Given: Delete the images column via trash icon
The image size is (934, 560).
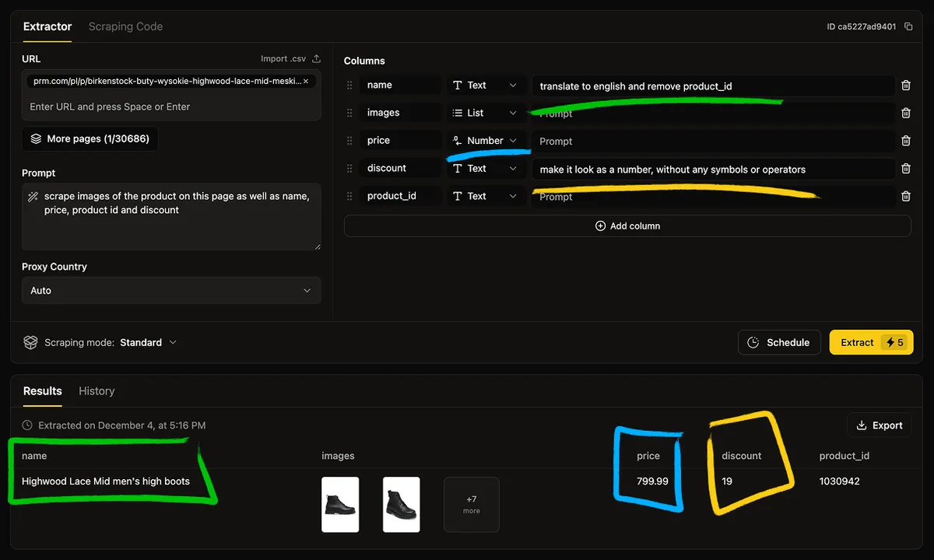Looking at the screenshot, I should click(x=906, y=113).
